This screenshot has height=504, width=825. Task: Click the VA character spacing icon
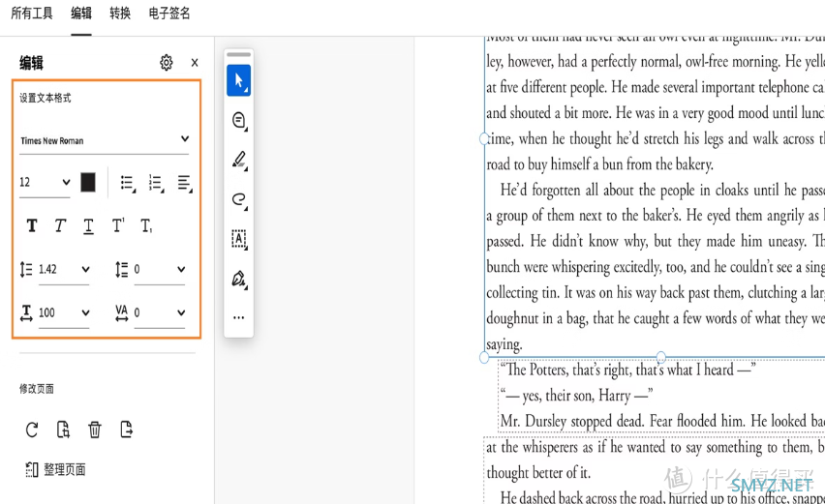tap(122, 312)
